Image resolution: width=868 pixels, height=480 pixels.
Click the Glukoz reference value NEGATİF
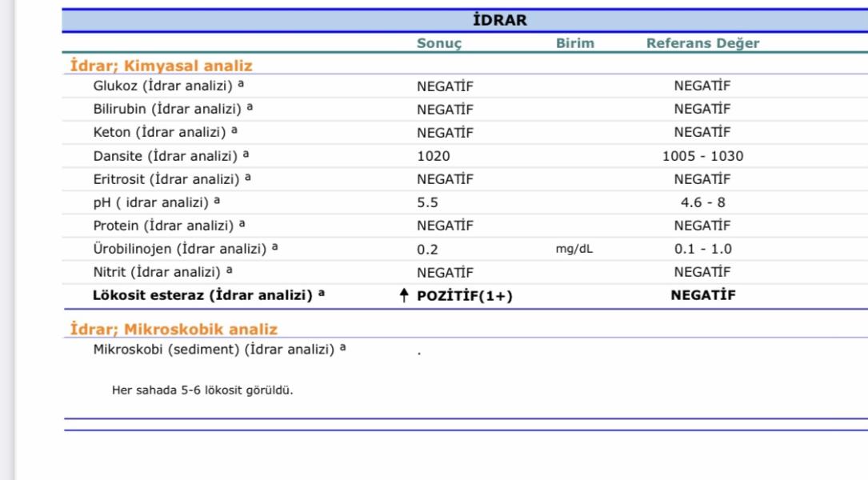[702, 86]
